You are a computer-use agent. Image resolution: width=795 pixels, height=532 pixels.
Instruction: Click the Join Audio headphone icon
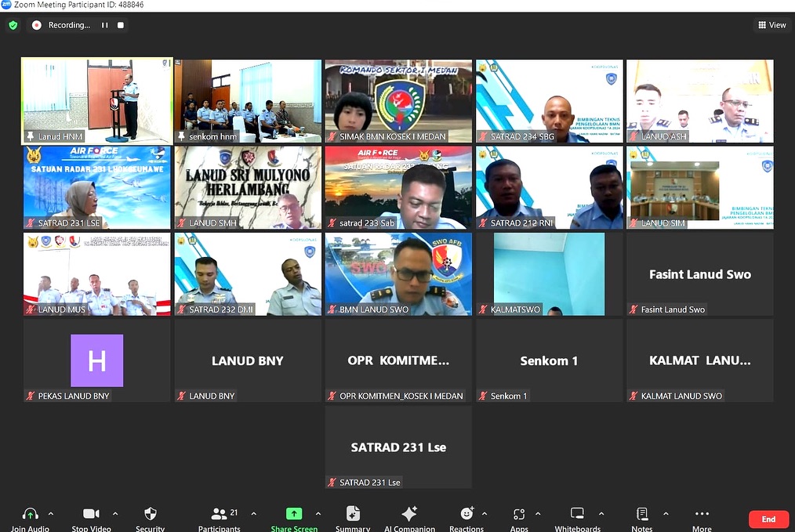tap(30, 514)
